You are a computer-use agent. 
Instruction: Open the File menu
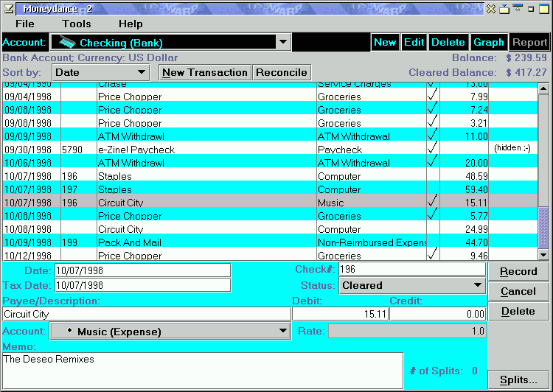point(24,24)
